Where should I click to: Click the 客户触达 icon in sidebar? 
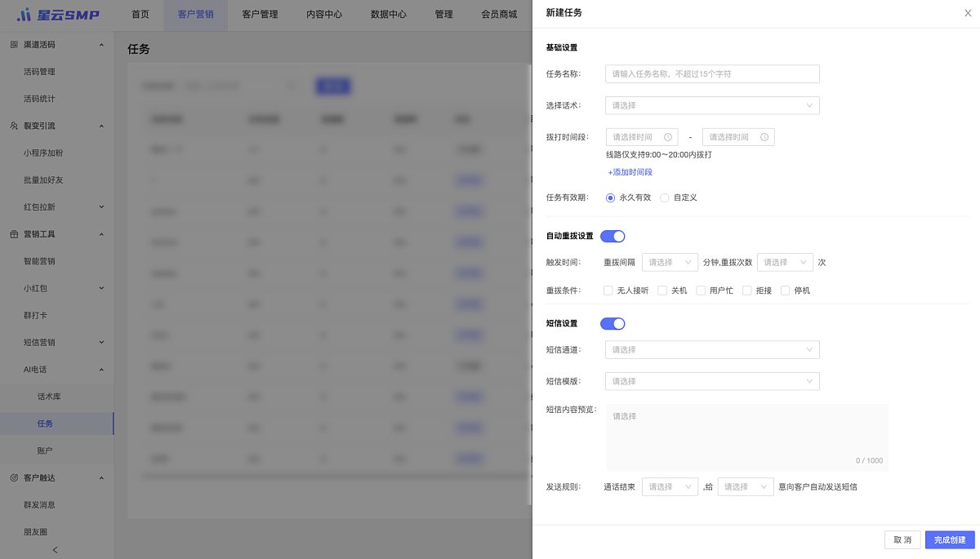coord(13,477)
